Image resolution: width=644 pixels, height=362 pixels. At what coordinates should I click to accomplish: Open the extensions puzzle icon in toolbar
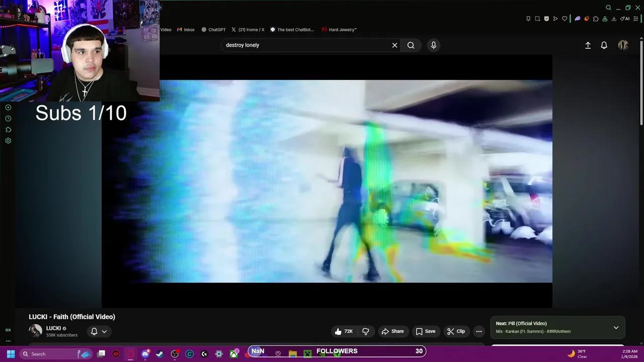[596, 19]
